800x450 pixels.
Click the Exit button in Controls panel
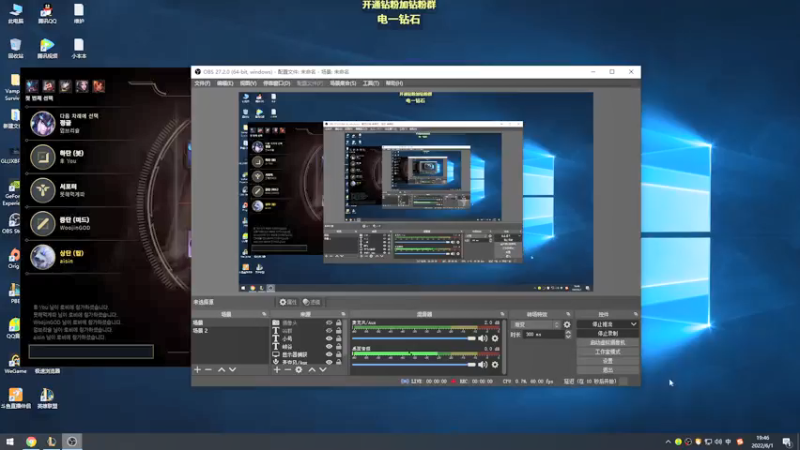tap(607, 370)
